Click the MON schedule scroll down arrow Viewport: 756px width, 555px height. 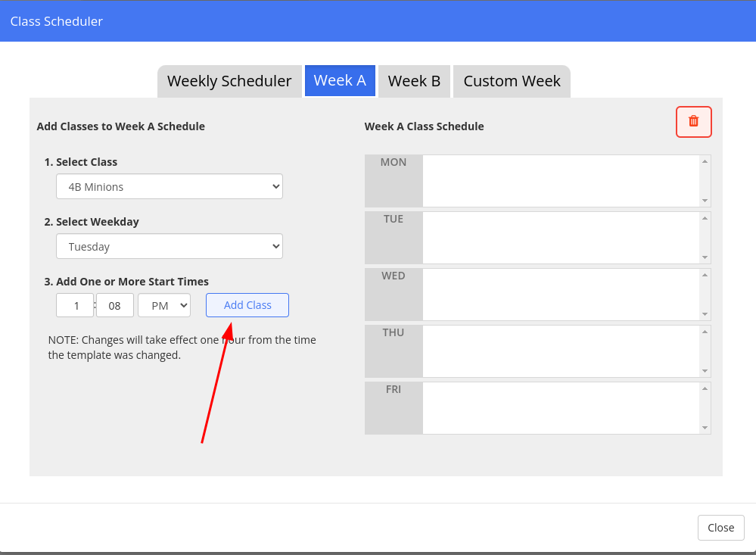pos(705,201)
